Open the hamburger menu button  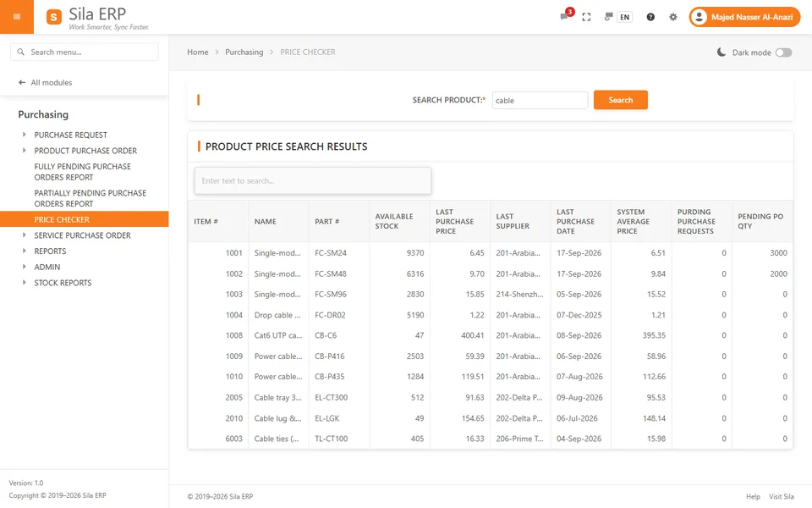(17, 17)
